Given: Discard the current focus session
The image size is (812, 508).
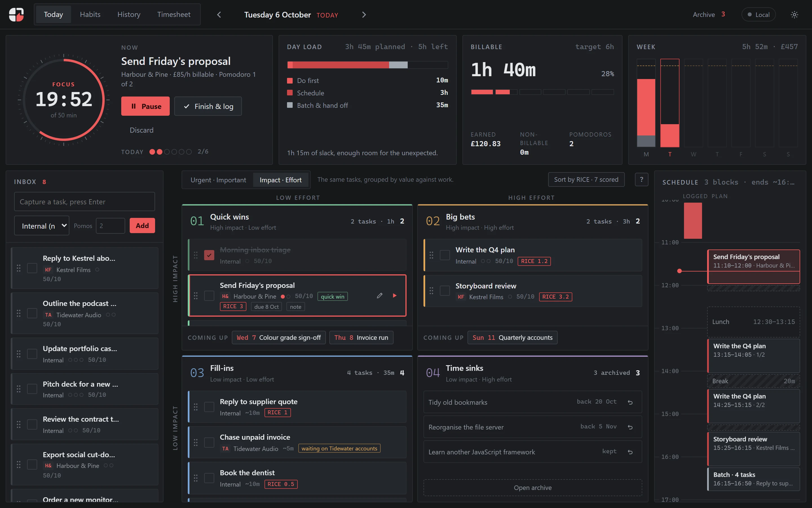Looking at the screenshot, I should 142,130.
